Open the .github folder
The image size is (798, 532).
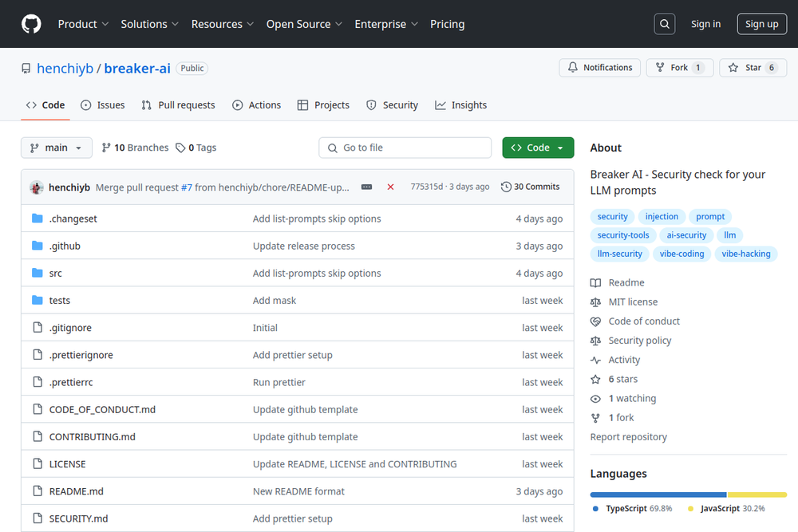click(x=65, y=246)
